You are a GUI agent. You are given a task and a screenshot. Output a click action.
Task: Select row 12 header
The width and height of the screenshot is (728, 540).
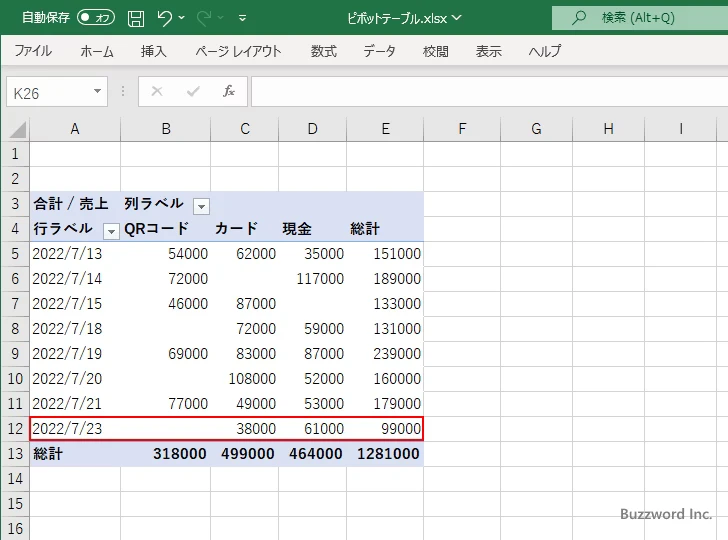15,429
